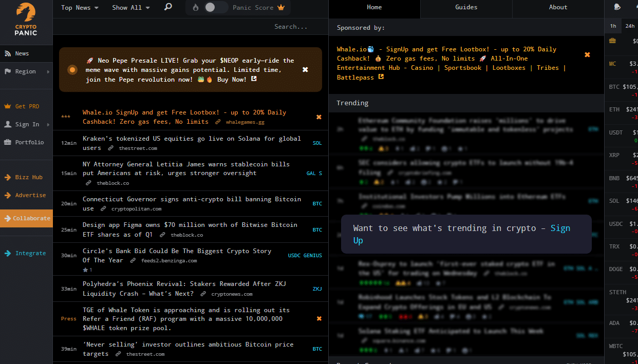Click the Region flag icon
Screen dimensions: 638x364
click(8, 71)
